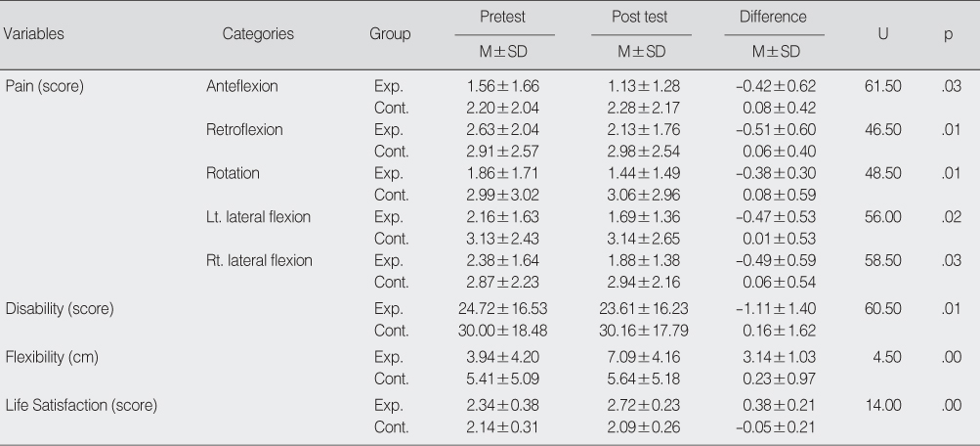The image size is (980, 446).
Task: Select the Disability (score) row label
Action: click(60, 309)
